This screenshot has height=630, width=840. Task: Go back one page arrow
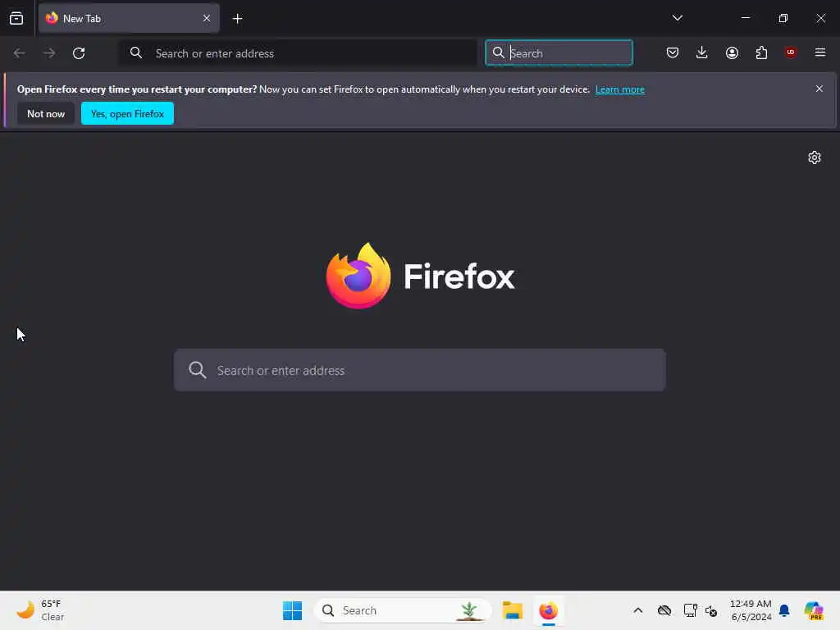pos(20,53)
